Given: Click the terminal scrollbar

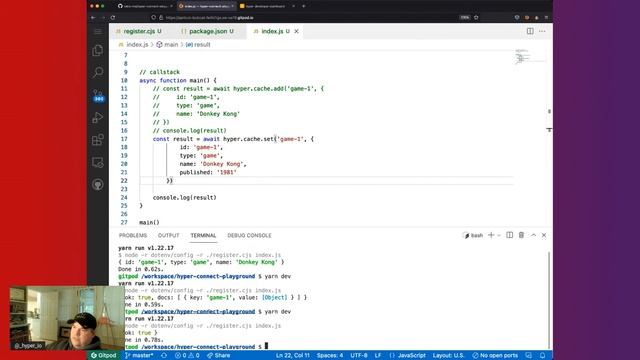Looking at the screenshot, I should pos(549,300).
